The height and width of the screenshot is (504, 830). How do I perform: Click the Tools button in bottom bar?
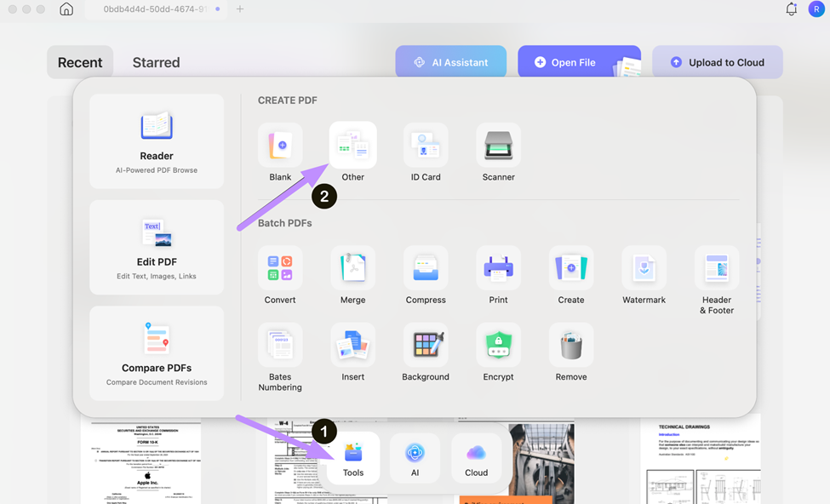pyautogui.click(x=353, y=459)
